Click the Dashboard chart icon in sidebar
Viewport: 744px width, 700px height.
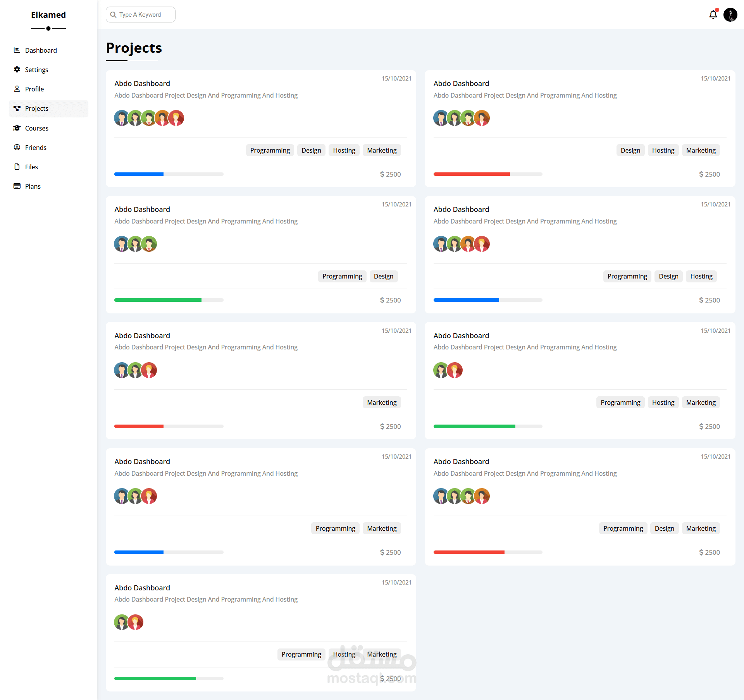[17, 50]
